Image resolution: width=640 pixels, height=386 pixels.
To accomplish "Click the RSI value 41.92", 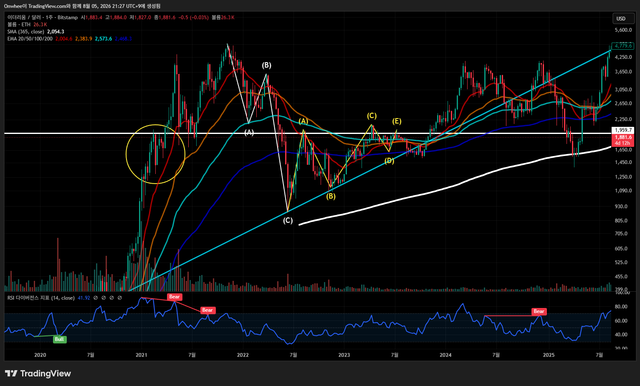I will point(84,298).
